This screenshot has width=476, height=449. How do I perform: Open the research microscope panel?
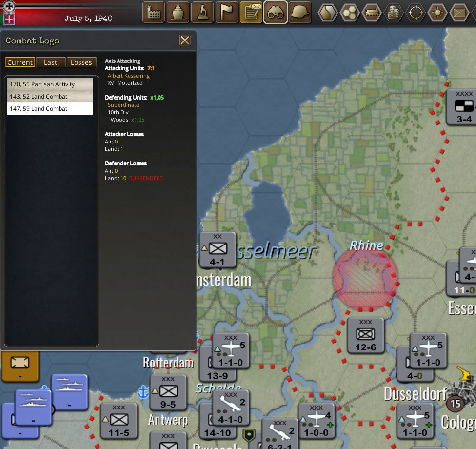coord(202,13)
